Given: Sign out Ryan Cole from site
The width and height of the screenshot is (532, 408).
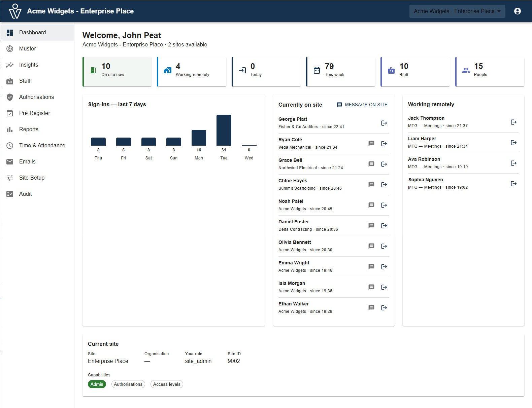Looking at the screenshot, I should tap(384, 144).
